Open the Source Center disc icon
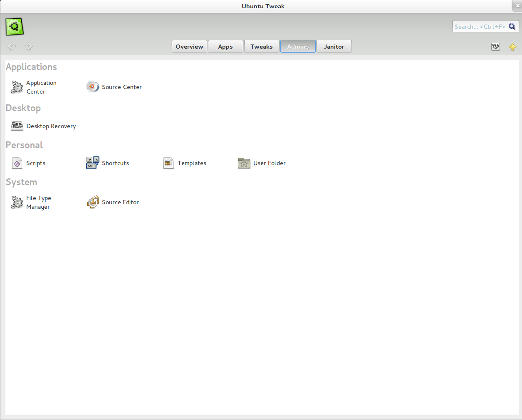Viewport: 522px width, 420px height. 93,86
